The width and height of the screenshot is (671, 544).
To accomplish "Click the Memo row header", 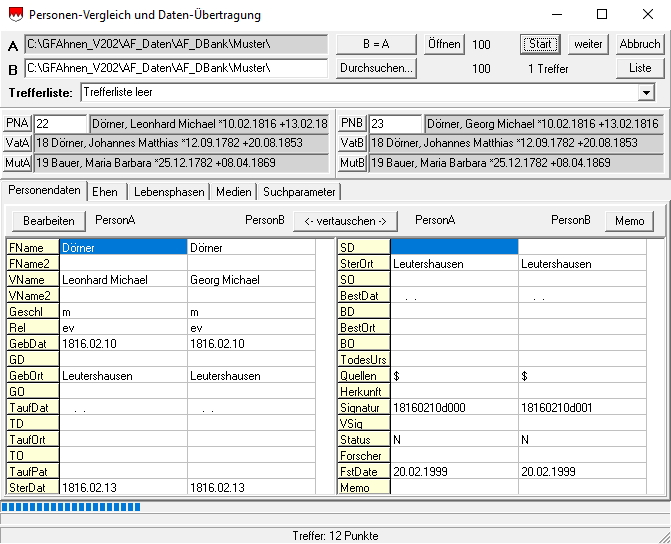I will 364,488.
